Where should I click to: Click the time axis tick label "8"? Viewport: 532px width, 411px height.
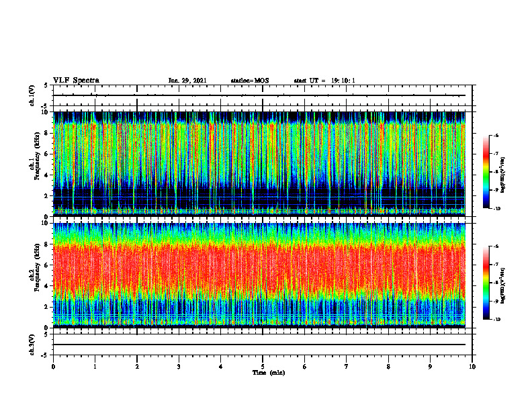pos(388,367)
